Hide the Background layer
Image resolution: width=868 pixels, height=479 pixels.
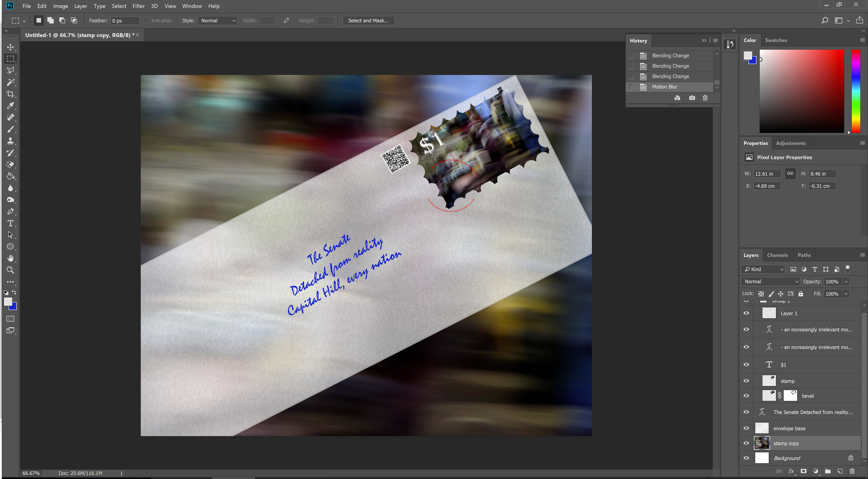(x=746, y=458)
